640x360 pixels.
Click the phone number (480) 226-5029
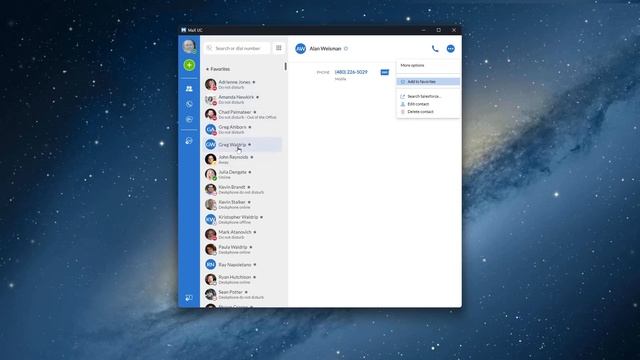pos(351,72)
